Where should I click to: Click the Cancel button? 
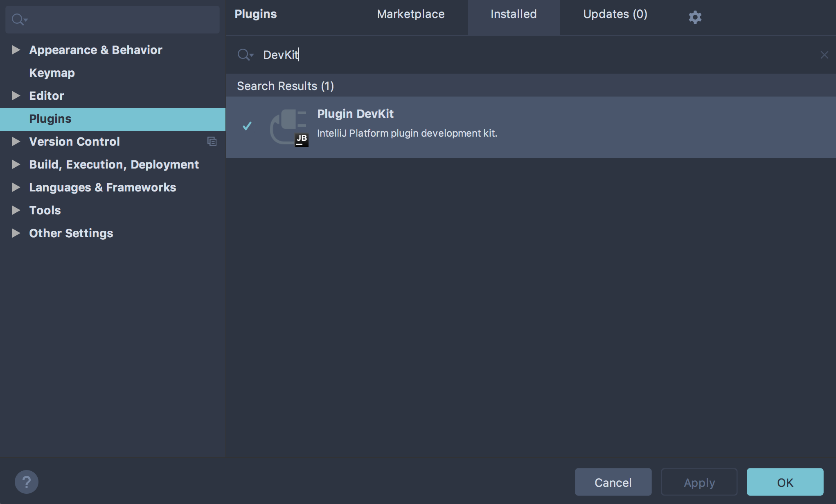(x=613, y=482)
